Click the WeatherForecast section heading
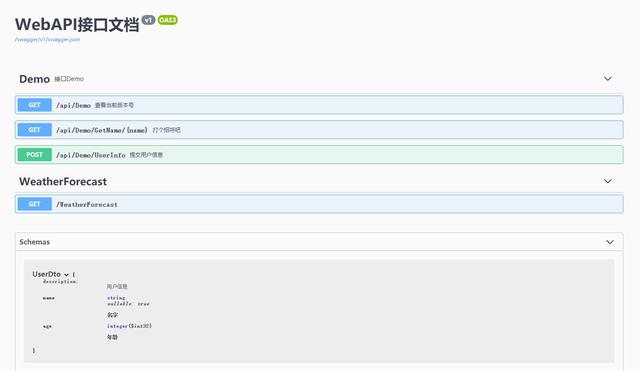The height and width of the screenshot is (371, 640). click(63, 181)
